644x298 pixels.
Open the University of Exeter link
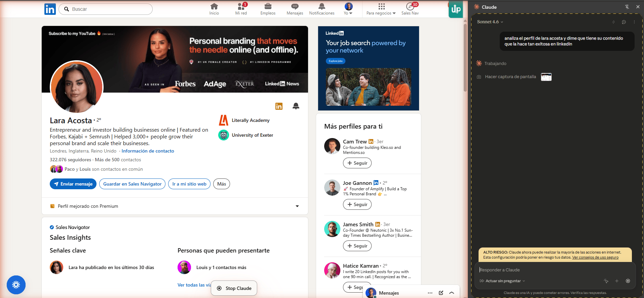[x=252, y=135]
